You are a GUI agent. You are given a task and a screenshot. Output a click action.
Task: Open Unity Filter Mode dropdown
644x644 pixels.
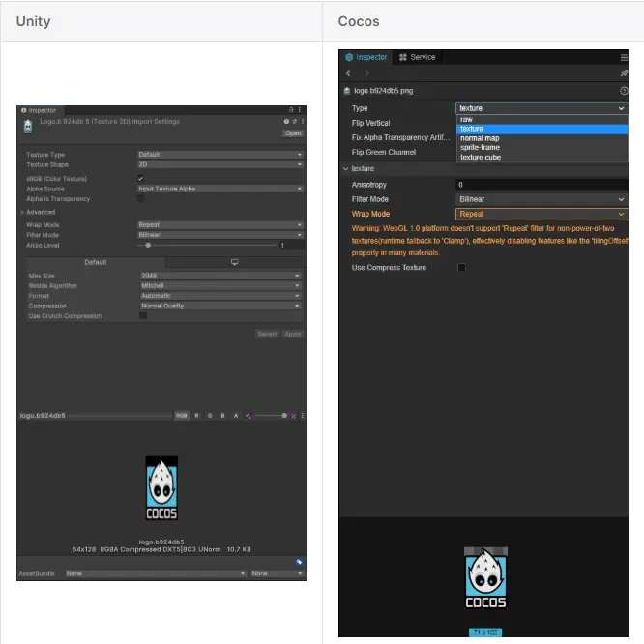coord(220,235)
